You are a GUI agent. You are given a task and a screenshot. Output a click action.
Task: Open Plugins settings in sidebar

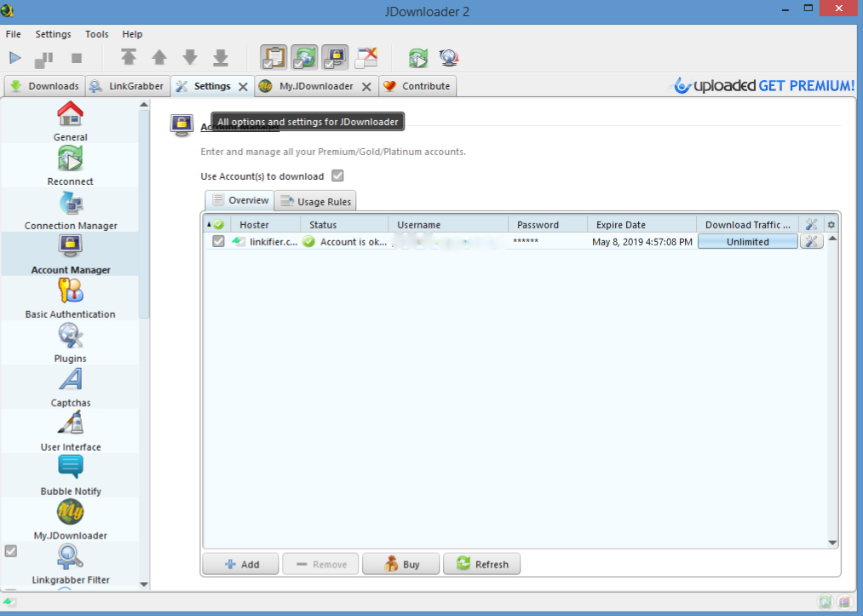(x=70, y=343)
